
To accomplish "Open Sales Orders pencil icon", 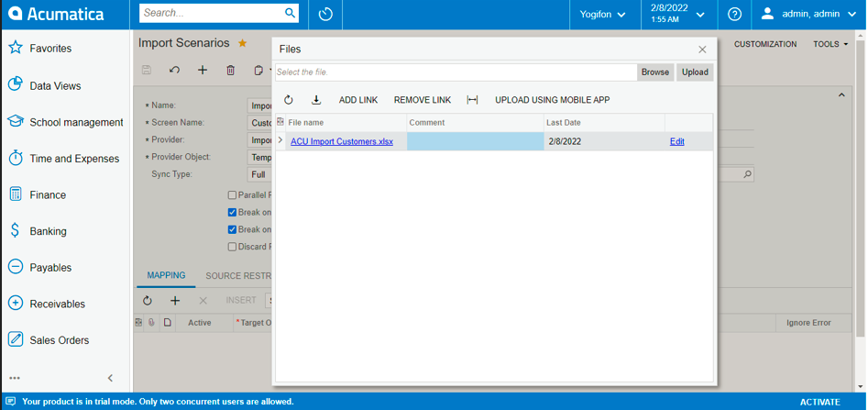I will 16,339.
